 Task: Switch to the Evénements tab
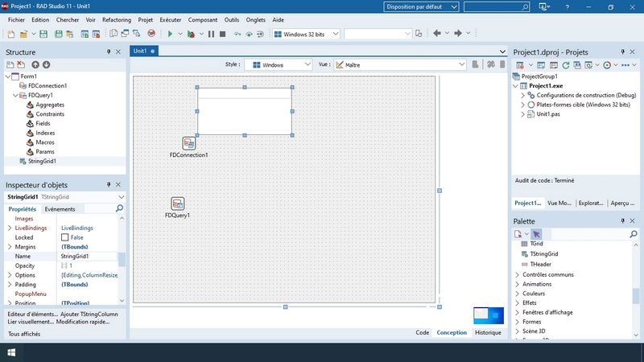point(60,209)
